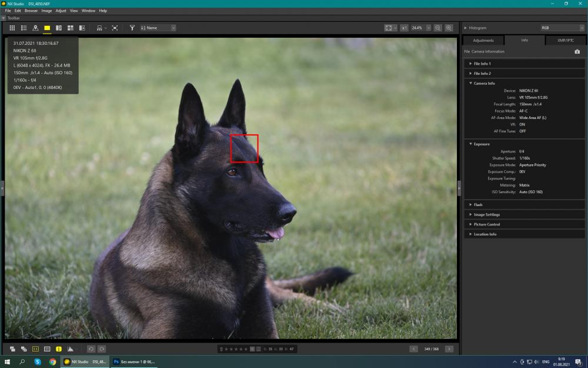The image size is (588, 368).
Task: Open the Name sort order dropdown
Action: pyautogui.click(x=158, y=28)
